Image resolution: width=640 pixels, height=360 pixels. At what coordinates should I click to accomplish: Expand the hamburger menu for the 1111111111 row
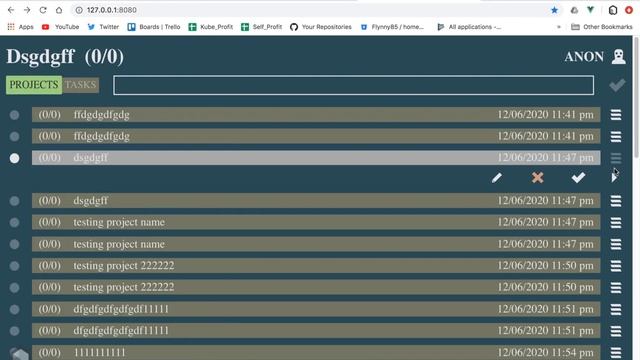click(616, 352)
